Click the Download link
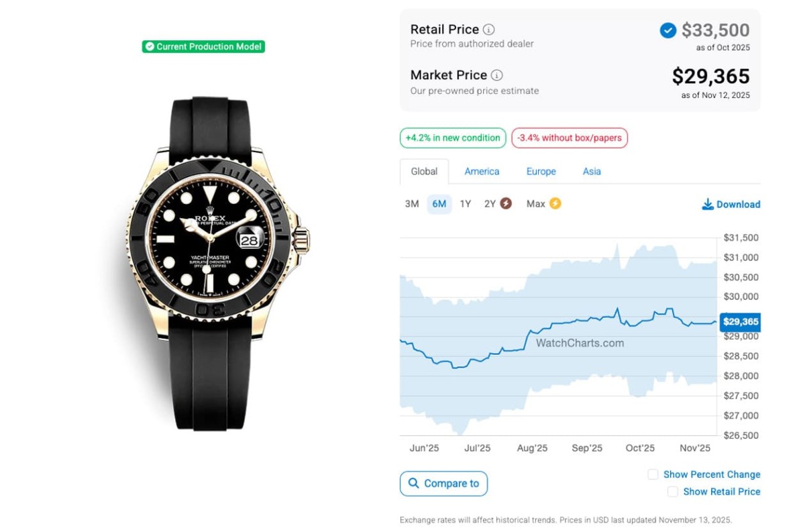This screenshot has height=532, width=805. tap(738, 205)
